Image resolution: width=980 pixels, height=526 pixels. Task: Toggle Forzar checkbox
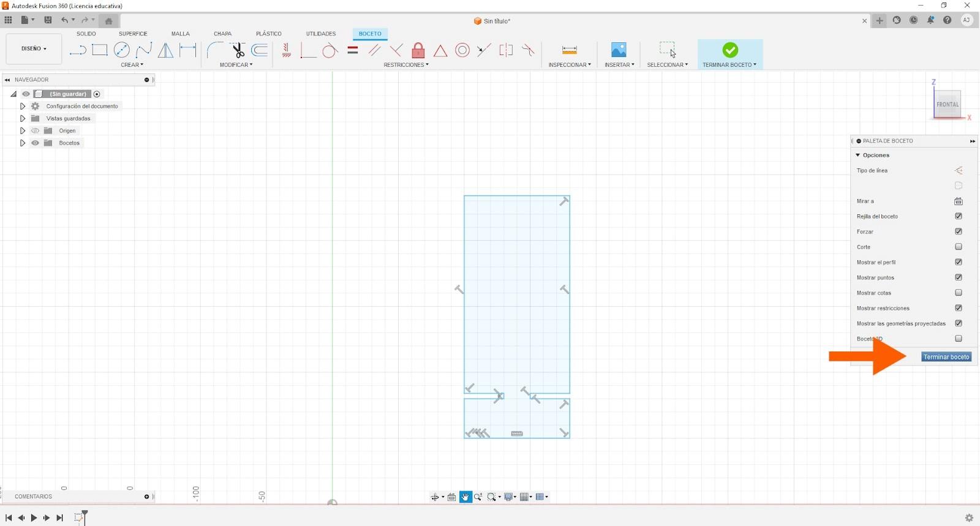click(959, 231)
